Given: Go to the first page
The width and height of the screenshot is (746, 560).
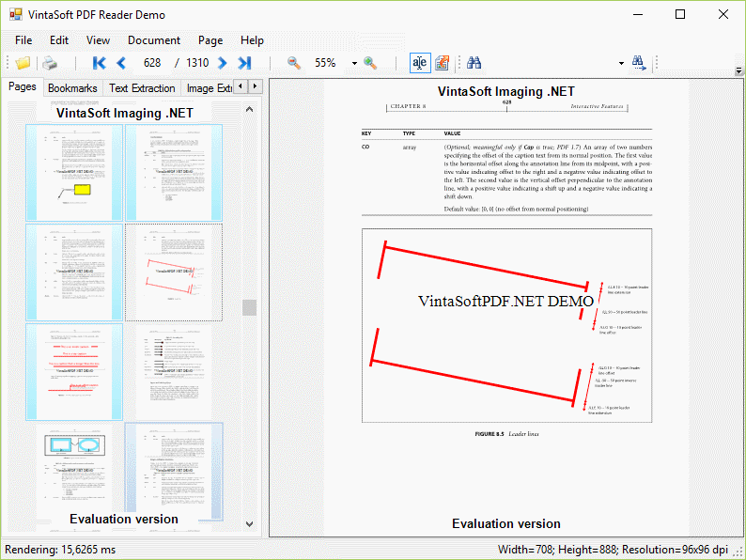Looking at the screenshot, I should 99,63.
